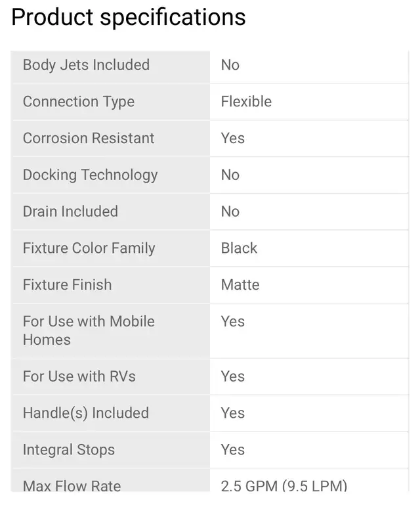
Task: Click the Handle(s) Included label
Action: [86, 413]
